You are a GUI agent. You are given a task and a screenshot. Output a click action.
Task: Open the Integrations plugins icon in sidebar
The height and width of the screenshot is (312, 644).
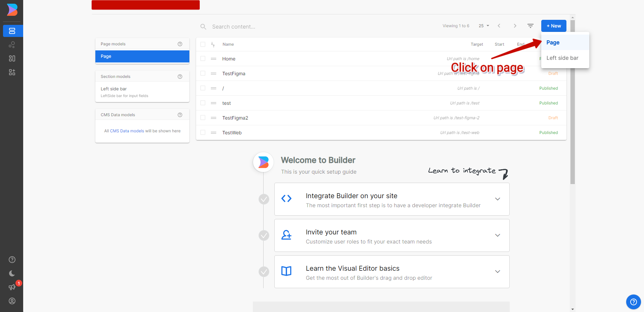(x=12, y=72)
